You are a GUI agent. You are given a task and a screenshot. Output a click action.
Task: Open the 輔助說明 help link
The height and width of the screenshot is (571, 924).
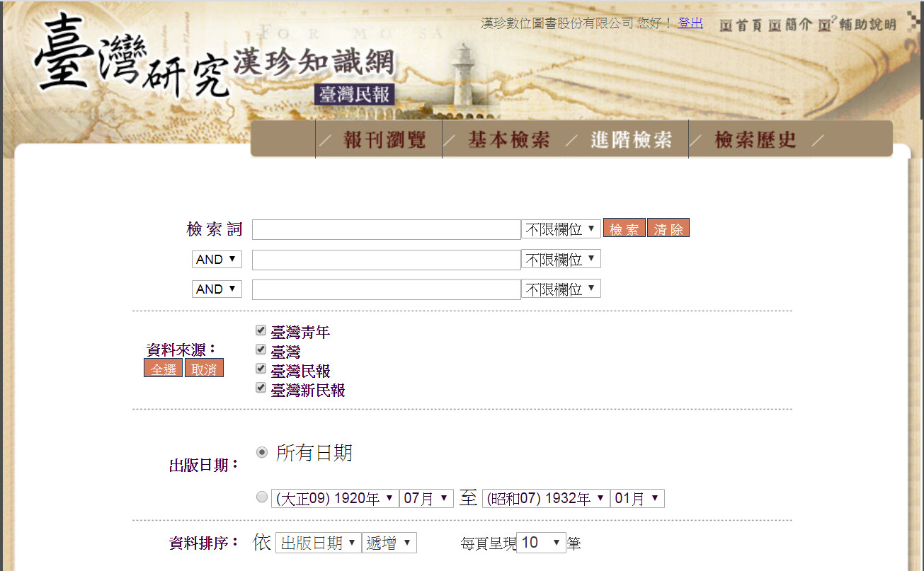tap(858, 24)
